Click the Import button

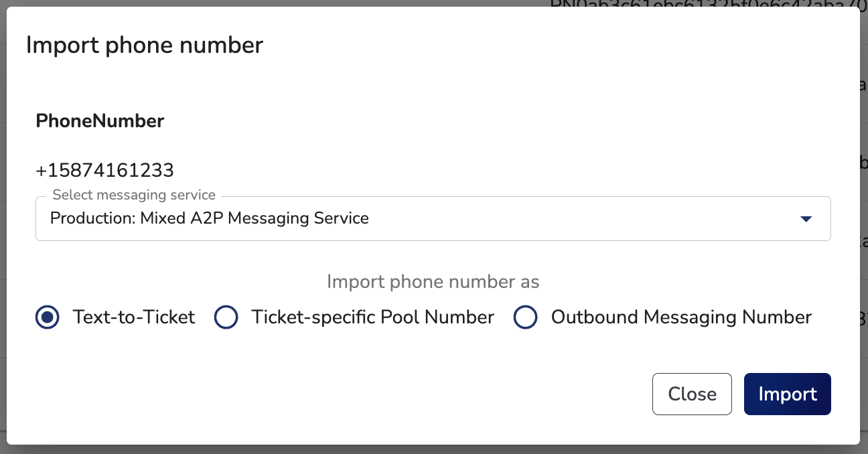pyautogui.click(x=788, y=394)
